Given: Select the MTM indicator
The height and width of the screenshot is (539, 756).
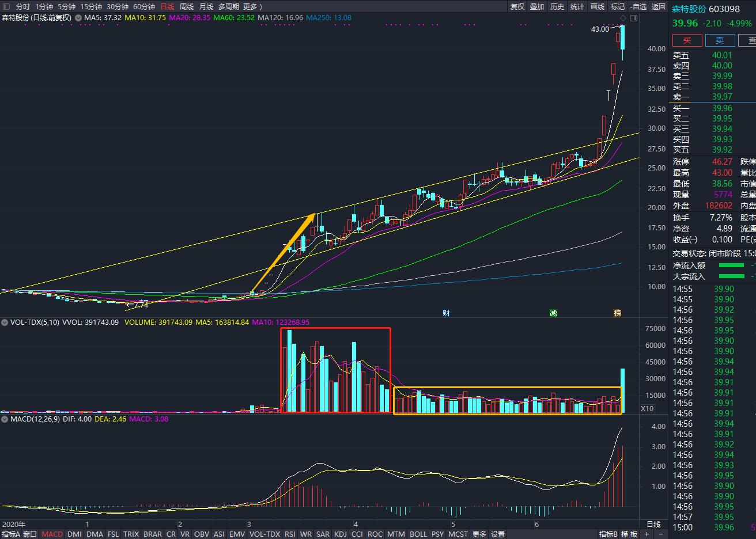Looking at the screenshot, I should (x=396, y=534).
